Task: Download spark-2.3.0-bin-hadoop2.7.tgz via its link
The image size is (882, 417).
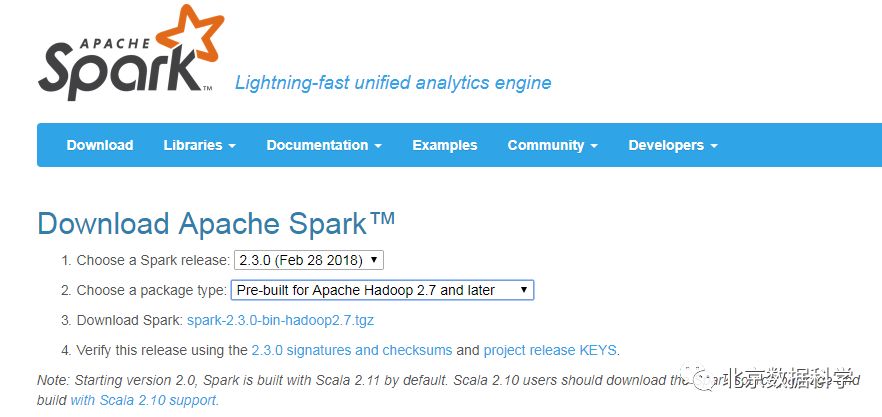Action: (280, 320)
